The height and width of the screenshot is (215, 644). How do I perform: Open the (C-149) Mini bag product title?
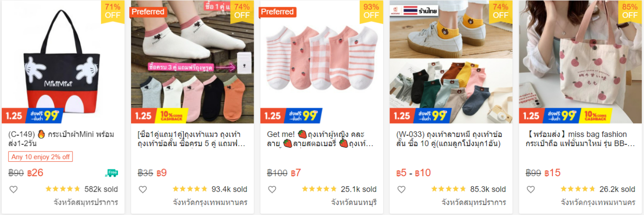click(x=61, y=139)
